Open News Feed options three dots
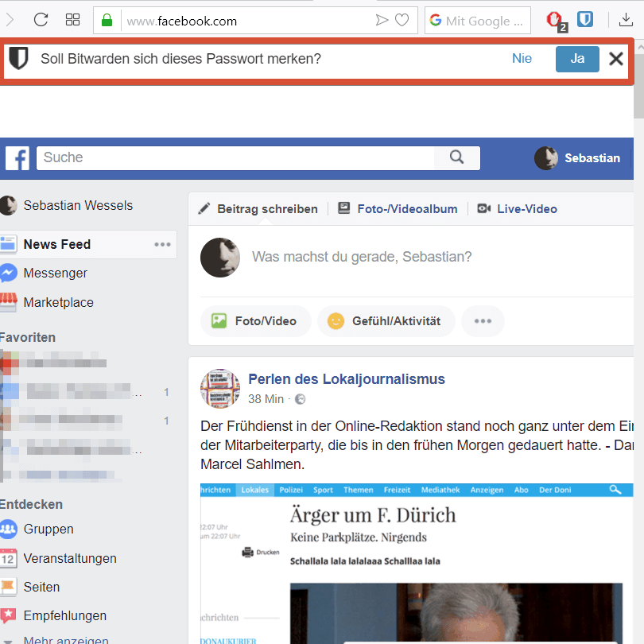The height and width of the screenshot is (644, 644). (x=162, y=244)
